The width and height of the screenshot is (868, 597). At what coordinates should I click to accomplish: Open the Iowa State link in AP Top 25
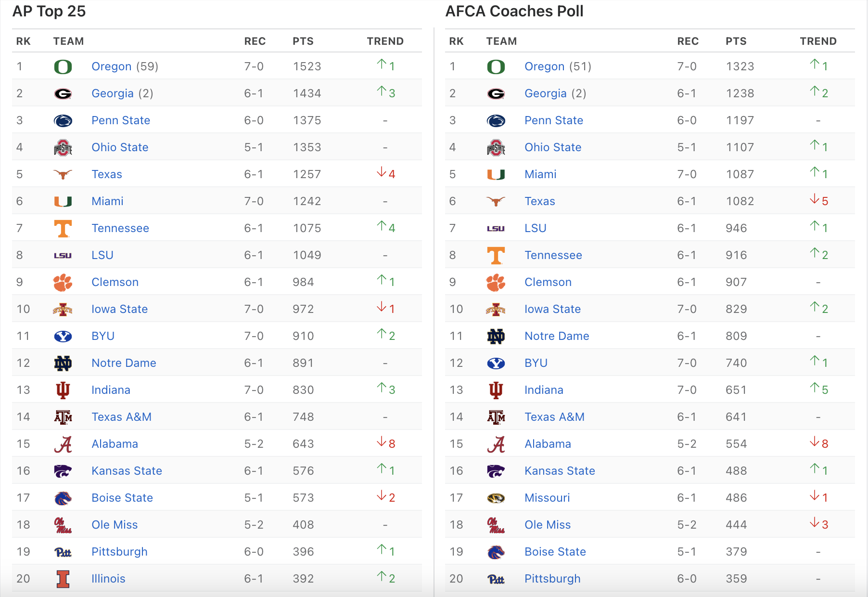(x=120, y=309)
